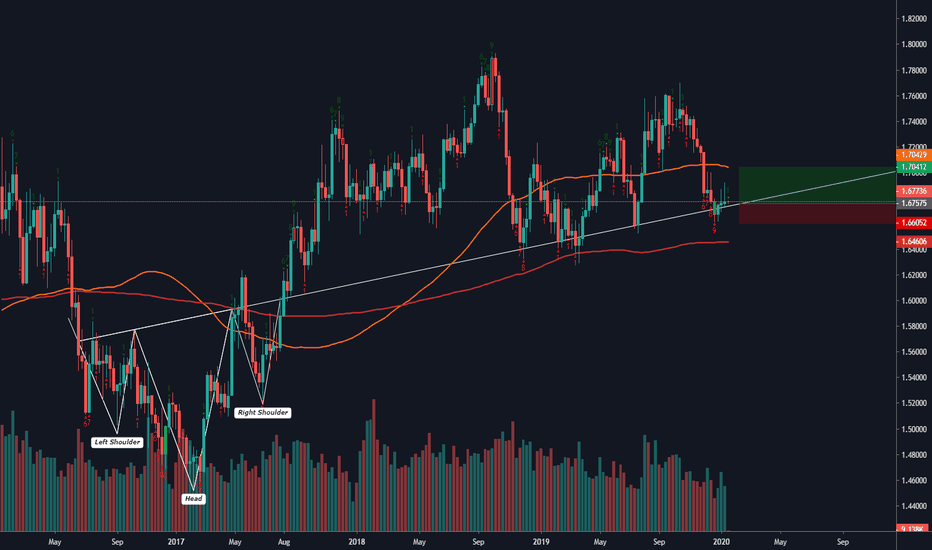Select the 'Right Shoulder' annotation label
Viewport: 932px width, 550px height.
(263, 412)
